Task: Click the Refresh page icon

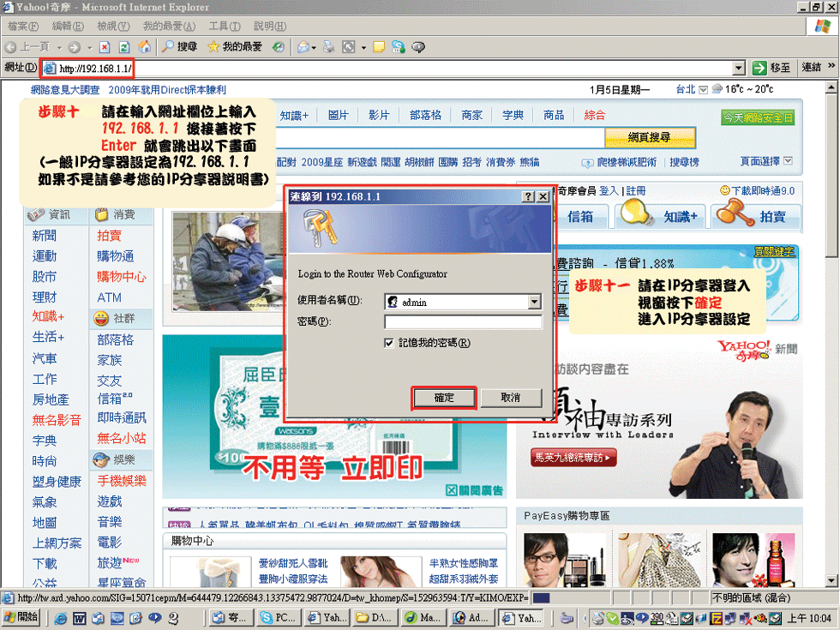Action: (x=124, y=47)
